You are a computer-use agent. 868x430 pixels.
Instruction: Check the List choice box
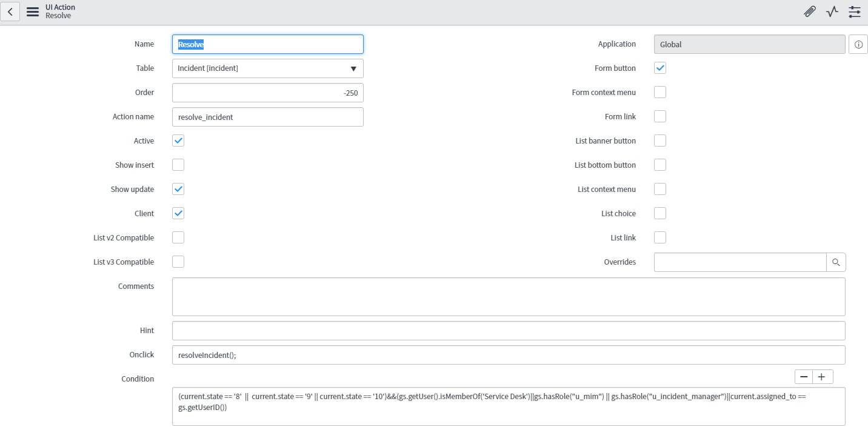pyautogui.click(x=660, y=213)
